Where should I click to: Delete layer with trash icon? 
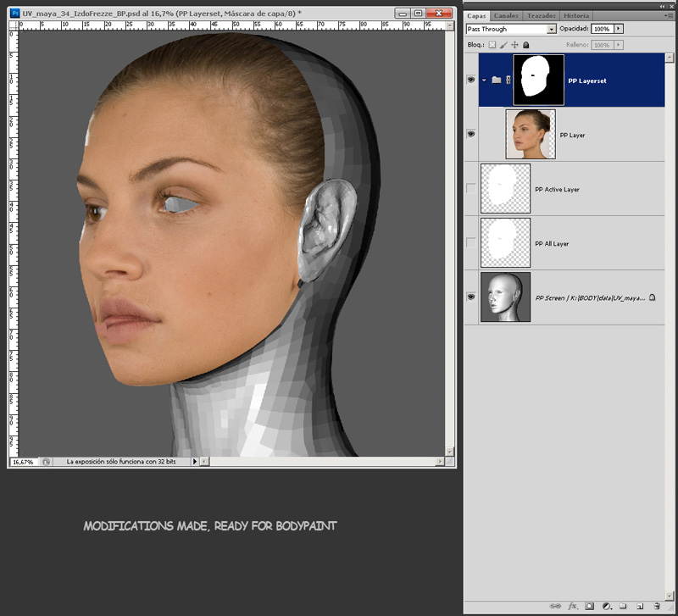tap(657, 606)
